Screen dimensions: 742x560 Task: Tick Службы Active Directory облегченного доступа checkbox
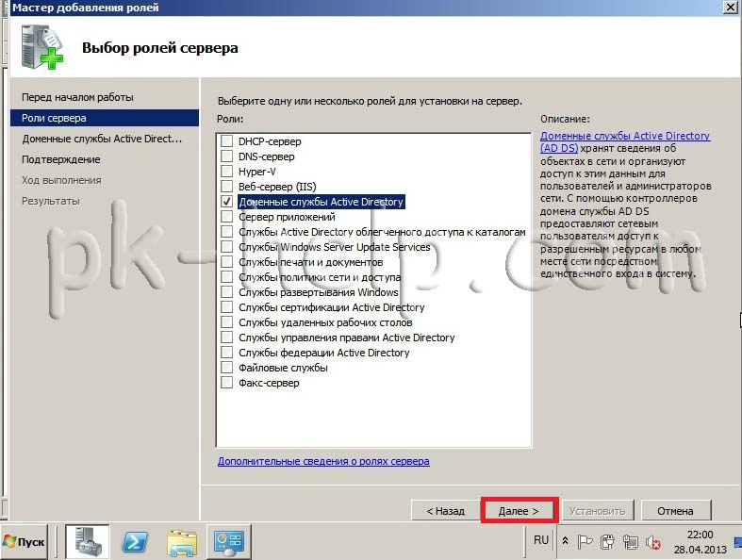227,232
